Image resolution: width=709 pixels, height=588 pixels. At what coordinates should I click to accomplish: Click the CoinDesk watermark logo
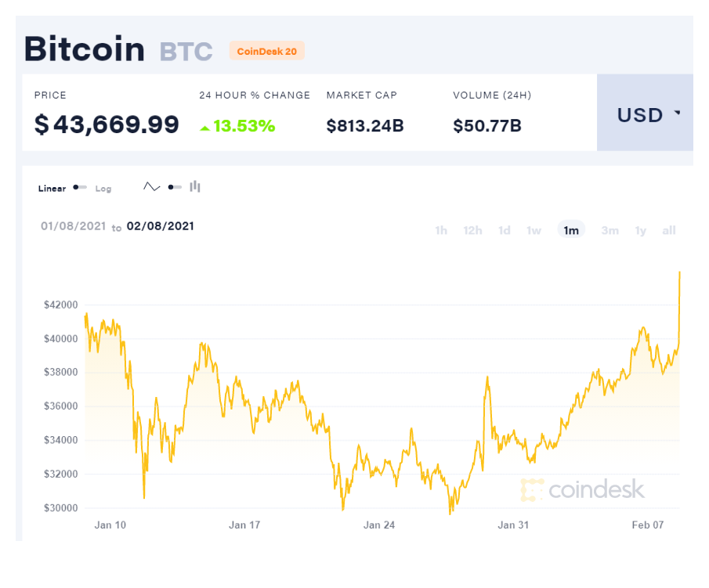pos(583,490)
